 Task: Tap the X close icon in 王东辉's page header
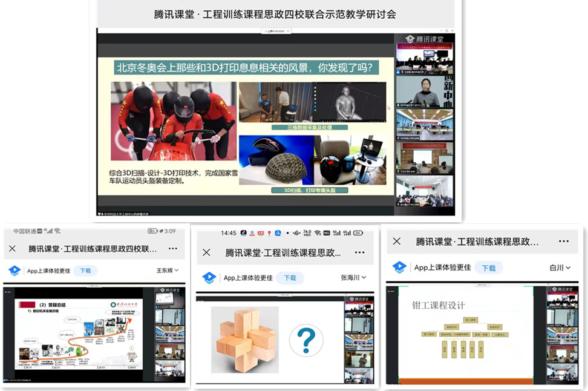click(x=12, y=249)
